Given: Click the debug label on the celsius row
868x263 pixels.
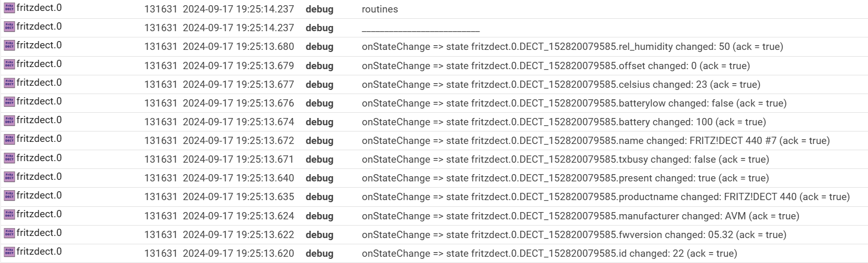Looking at the screenshot, I should tap(319, 84).
